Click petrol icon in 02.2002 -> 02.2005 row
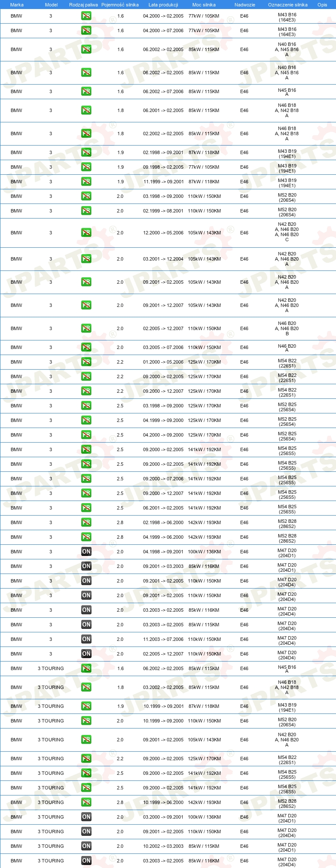This screenshot has width=336, height=868. point(86,134)
